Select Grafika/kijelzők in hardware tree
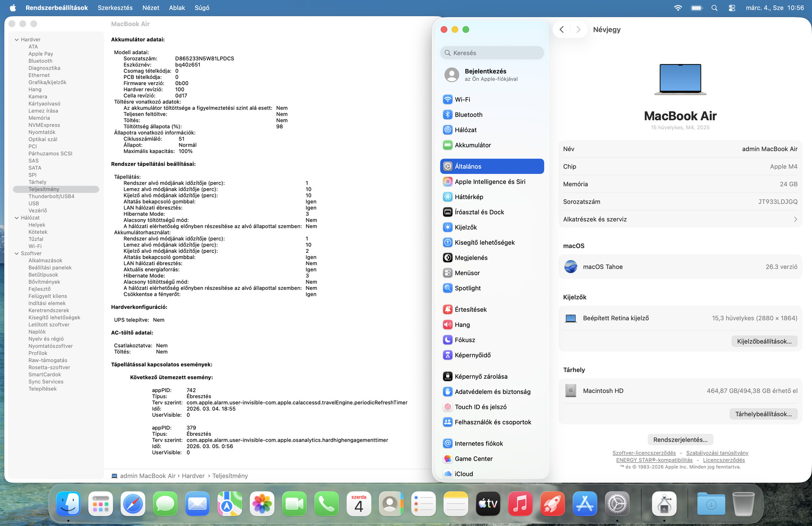The image size is (812, 526). tap(47, 82)
